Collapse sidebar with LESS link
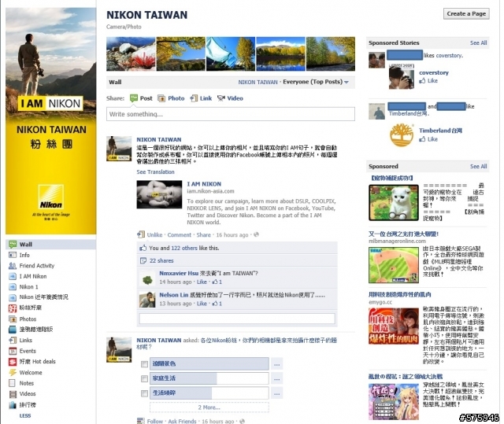 pos(25,415)
